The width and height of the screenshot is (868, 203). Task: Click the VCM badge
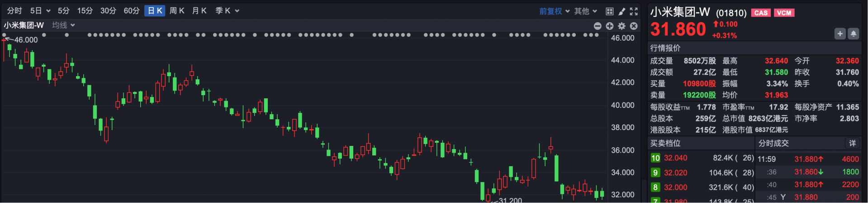point(784,13)
